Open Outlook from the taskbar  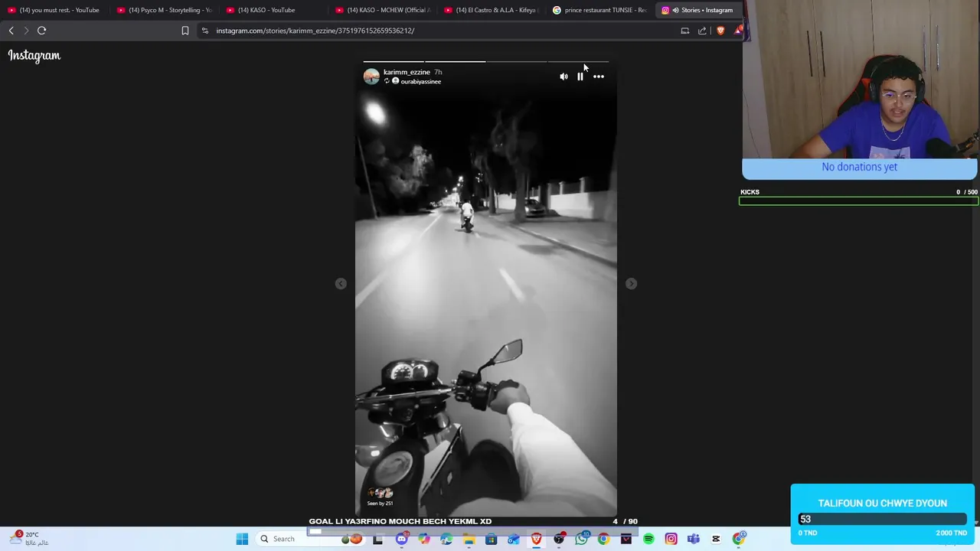pos(514,539)
